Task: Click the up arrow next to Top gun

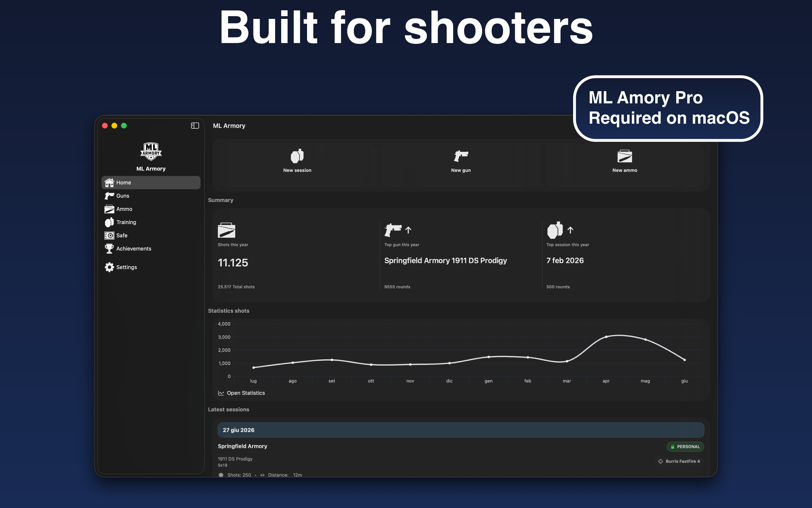Action: point(408,230)
